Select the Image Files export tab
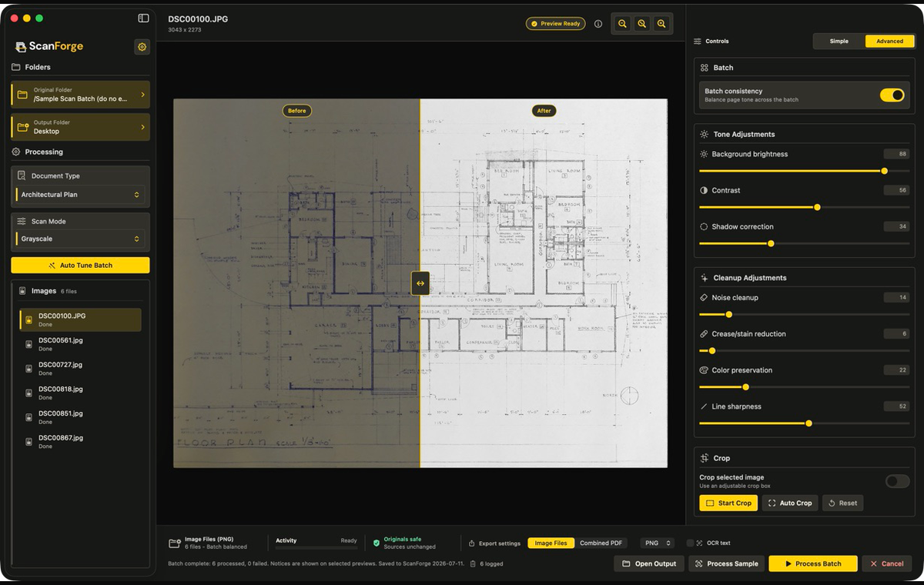The image size is (924, 585). coord(551,543)
